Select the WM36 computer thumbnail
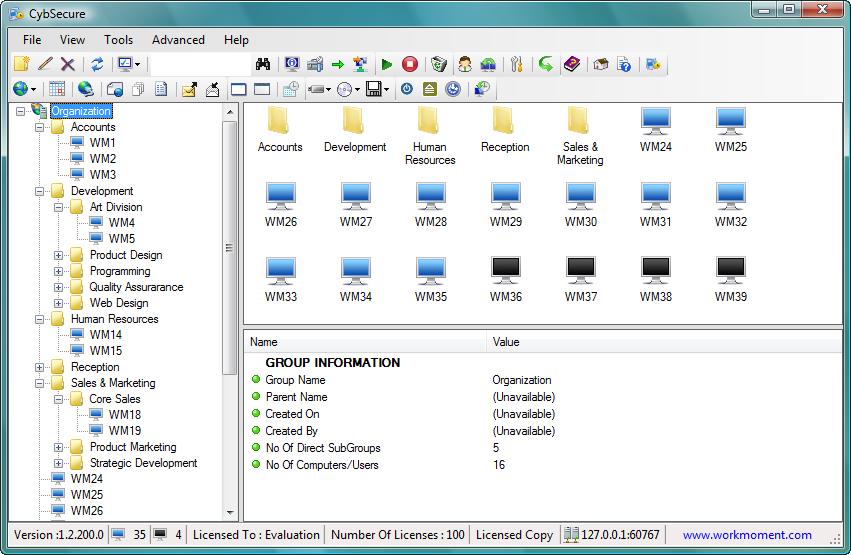This screenshot has width=851, height=555. tap(505, 279)
